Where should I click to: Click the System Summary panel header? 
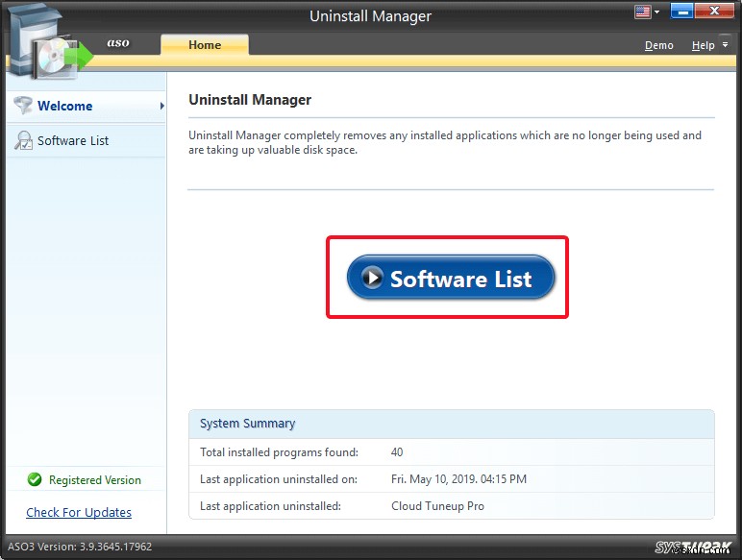[452, 424]
